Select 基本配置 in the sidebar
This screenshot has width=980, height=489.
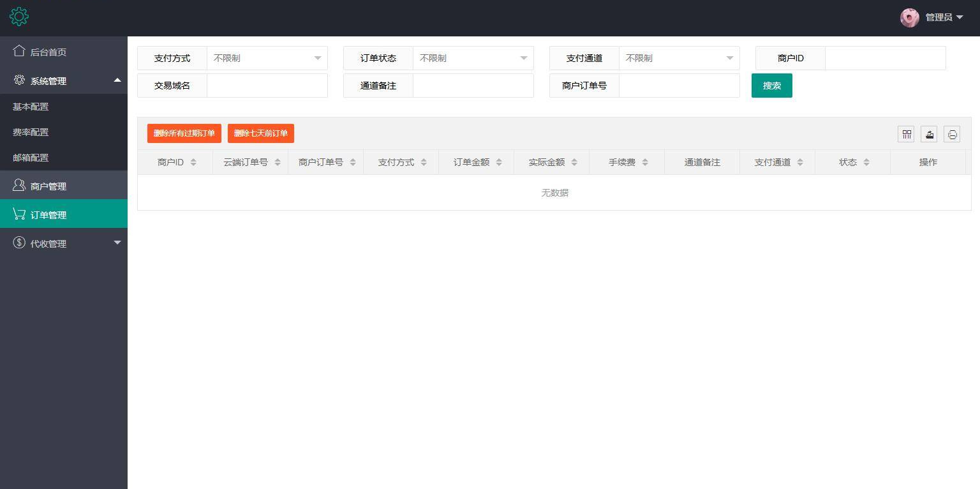point(30,107)
